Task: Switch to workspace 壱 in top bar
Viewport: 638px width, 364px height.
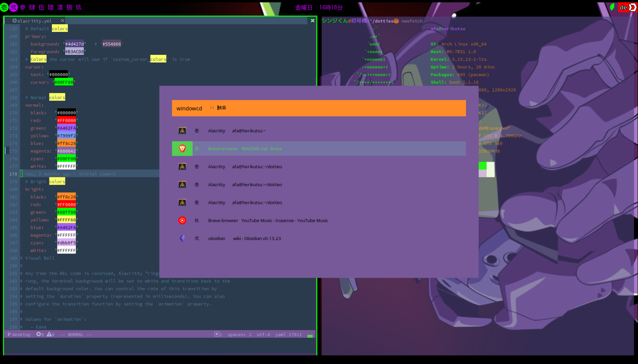Action: 4,7
